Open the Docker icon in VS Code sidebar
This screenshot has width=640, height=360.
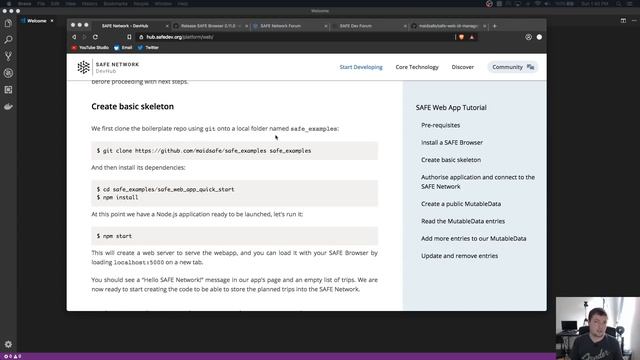coord(8,107)
